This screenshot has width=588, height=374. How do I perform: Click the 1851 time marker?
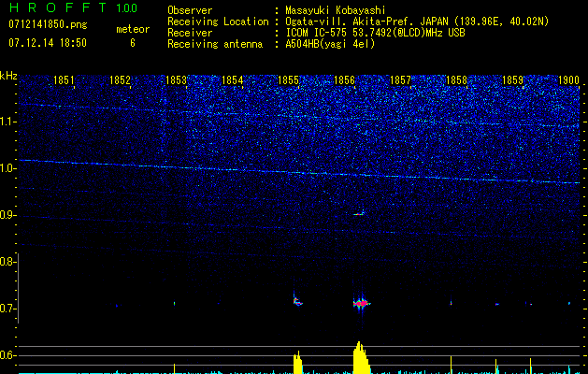pyautogui.click(x=64, y=79)
